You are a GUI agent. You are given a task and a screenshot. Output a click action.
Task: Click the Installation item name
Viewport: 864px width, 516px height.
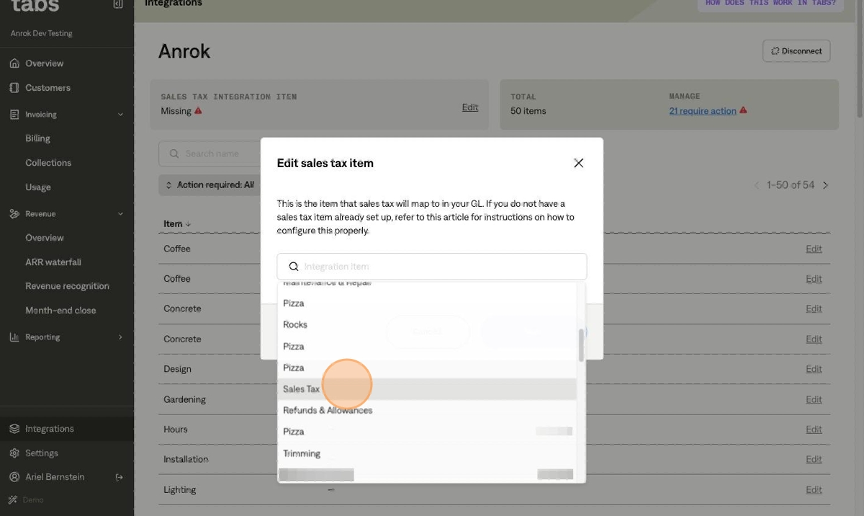click(x=186, y=459)
